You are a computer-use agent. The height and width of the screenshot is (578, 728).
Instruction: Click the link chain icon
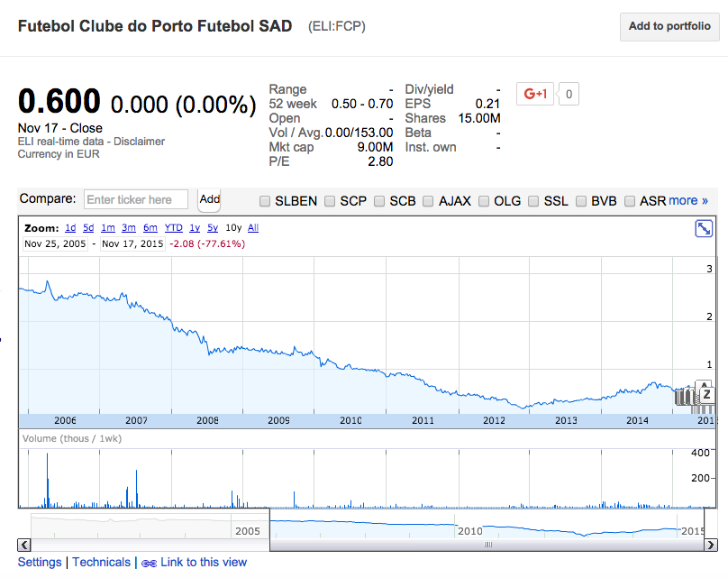[x=149, y=564]
